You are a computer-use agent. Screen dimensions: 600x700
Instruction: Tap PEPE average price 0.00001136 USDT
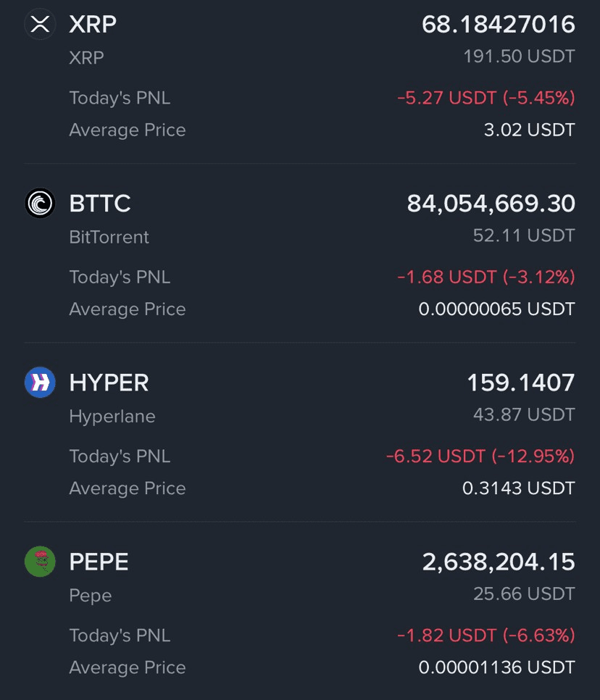pos(497,667)
